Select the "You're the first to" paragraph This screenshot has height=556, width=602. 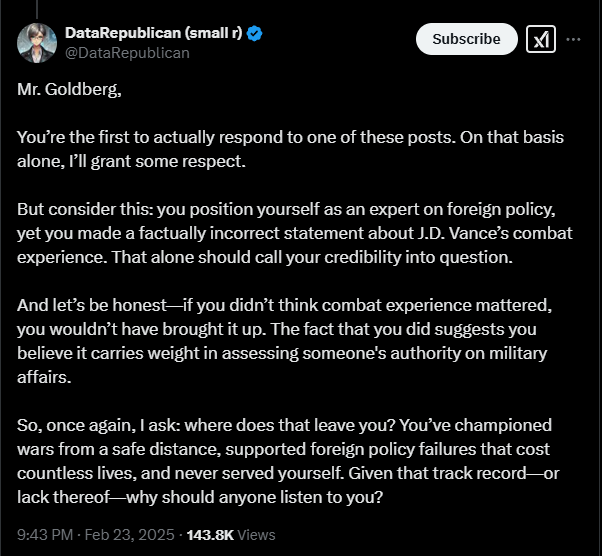click(x=290, y=149)
